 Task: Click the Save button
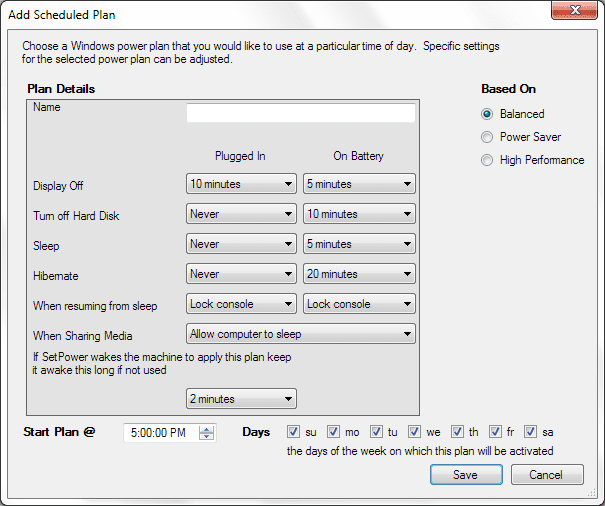[x=466, y=474]
